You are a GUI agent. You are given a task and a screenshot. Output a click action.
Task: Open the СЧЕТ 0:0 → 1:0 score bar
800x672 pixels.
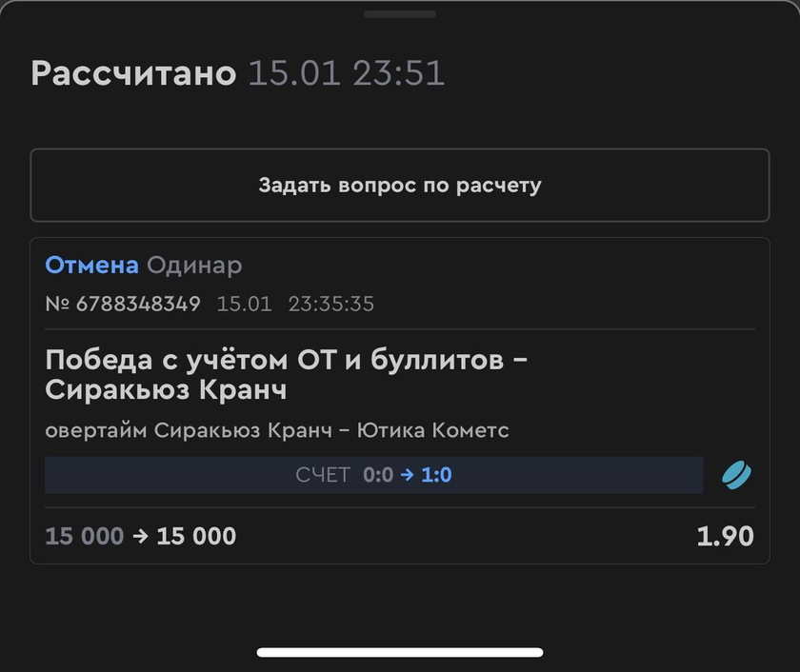tap(373, 475)
